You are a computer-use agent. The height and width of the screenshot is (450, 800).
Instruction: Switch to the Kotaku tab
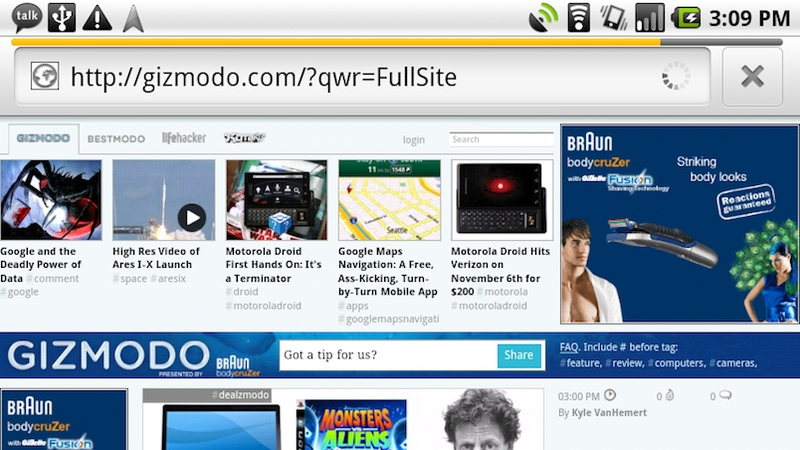pyautogui.click(x=245, y=138)
